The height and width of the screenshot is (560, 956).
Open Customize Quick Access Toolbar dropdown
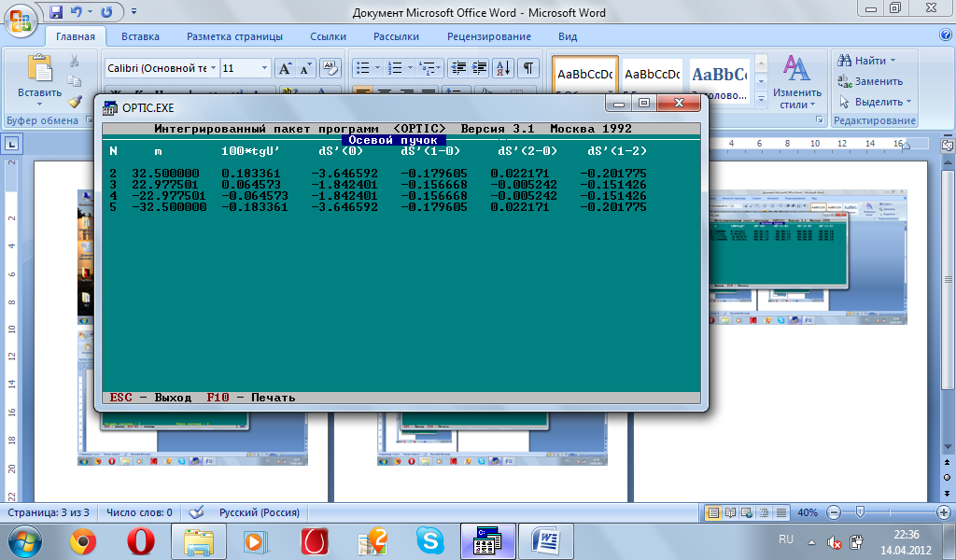click(134, 11)
